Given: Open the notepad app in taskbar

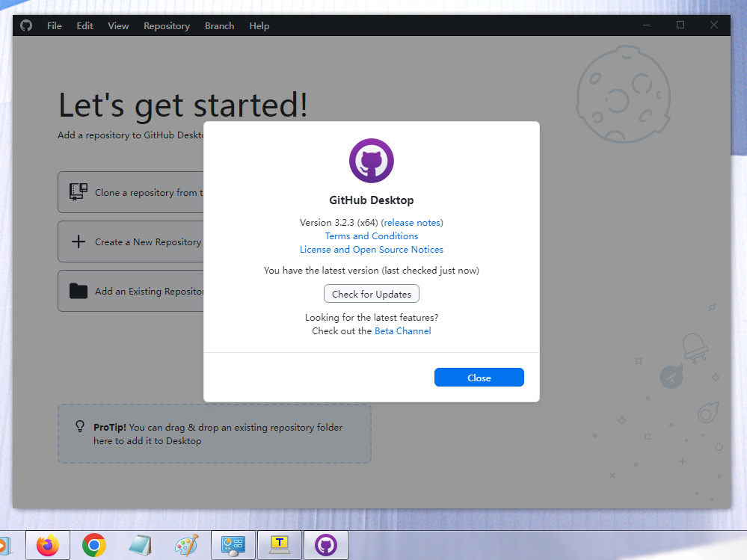Looking at the screenshot, I should [140, 545].
